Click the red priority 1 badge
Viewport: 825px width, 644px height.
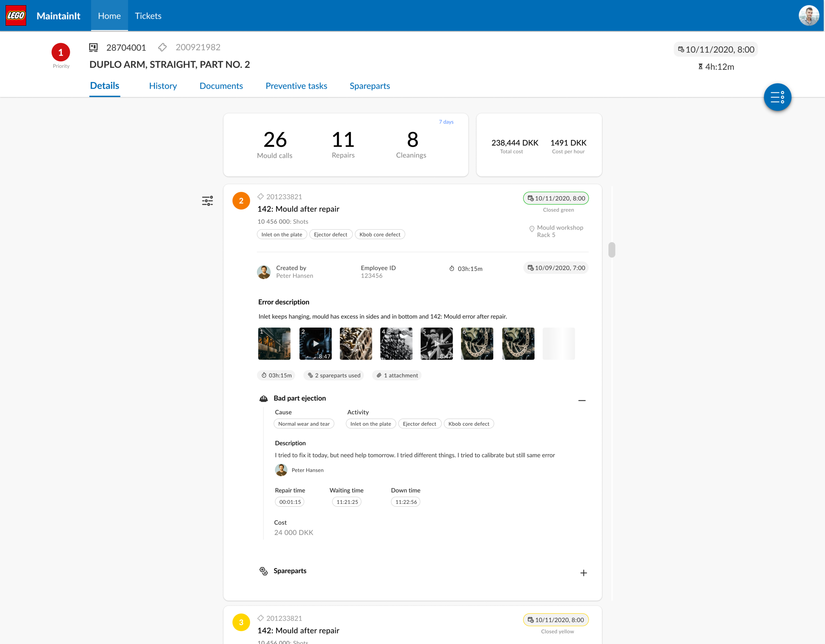click(x=61, y=52)
